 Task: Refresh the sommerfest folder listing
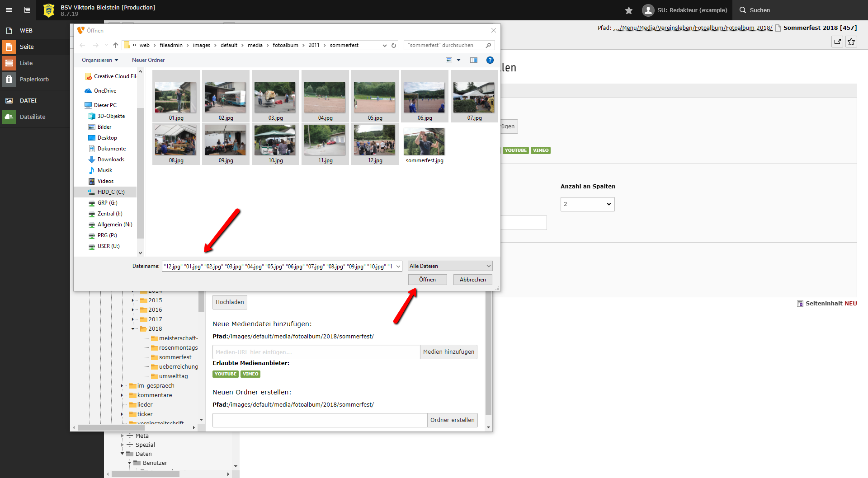pos(394,45)
